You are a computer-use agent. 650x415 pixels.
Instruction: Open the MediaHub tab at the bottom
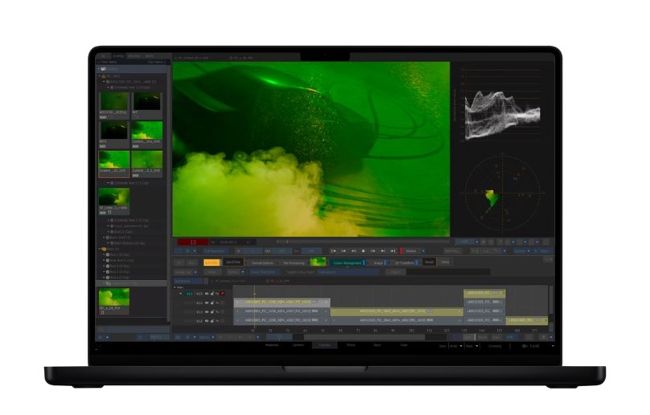(272, 345)
